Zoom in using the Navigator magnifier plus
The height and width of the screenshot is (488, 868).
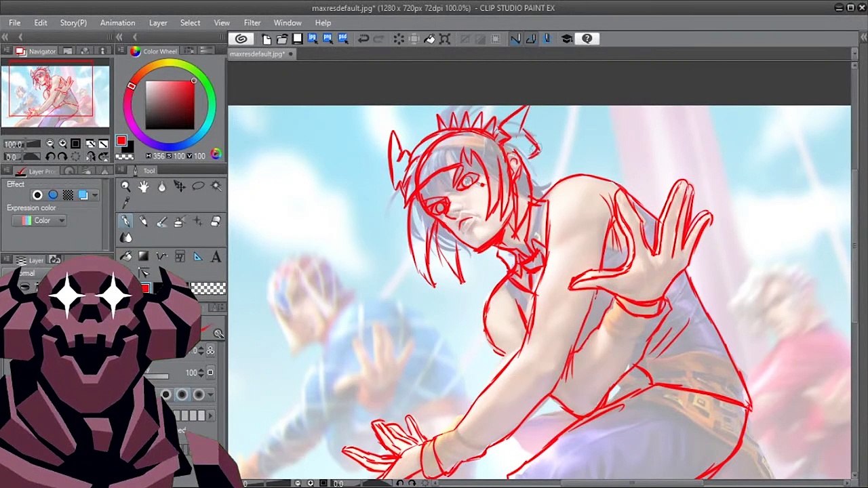click(x=63, y=144)
